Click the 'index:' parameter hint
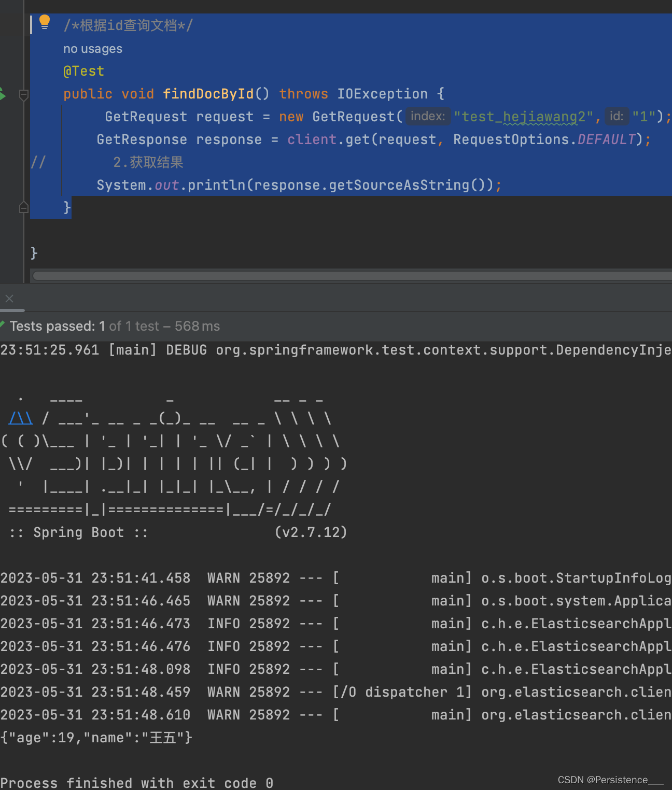This screenshot has width=672, height=790. point(428,116)
